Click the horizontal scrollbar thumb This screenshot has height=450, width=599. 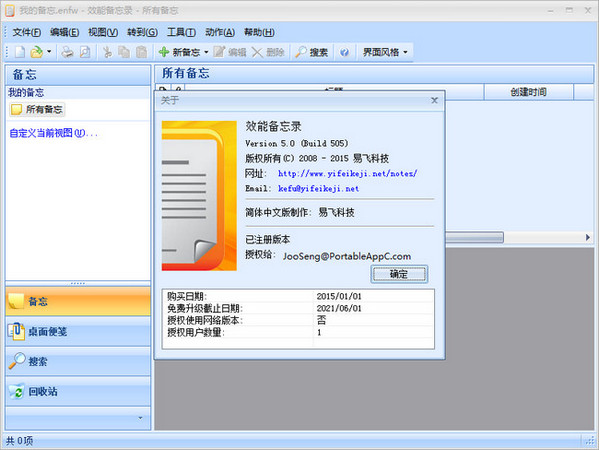click(474, 237)
